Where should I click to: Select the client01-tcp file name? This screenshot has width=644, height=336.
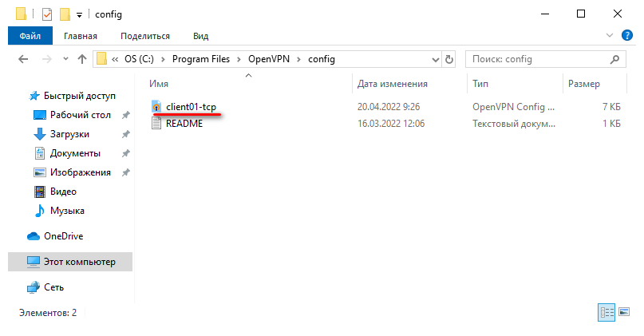[x=191, y=107]
